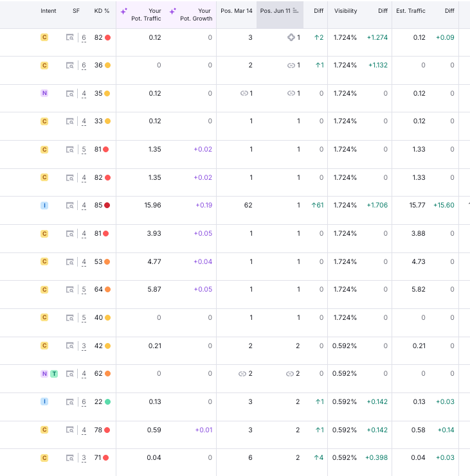Click the Jun 11 link icon in the KD 35 row

(x=291, y=93)
